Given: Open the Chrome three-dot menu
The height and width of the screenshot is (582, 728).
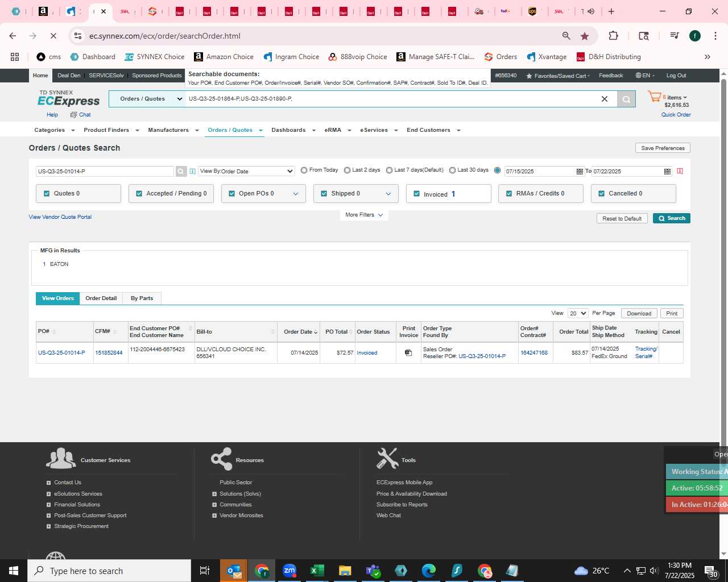Looking at the screenshot, I should click(x=714, y=36).
